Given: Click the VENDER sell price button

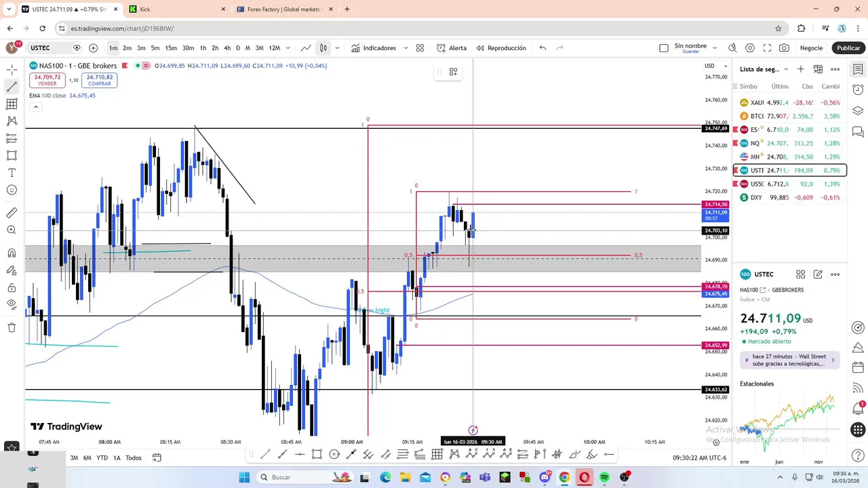Looking at the screenshot, I should tap(47, 80).
